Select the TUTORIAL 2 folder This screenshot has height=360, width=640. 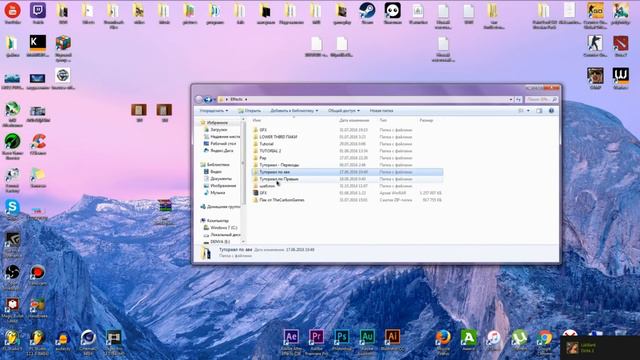click(347, 151)
